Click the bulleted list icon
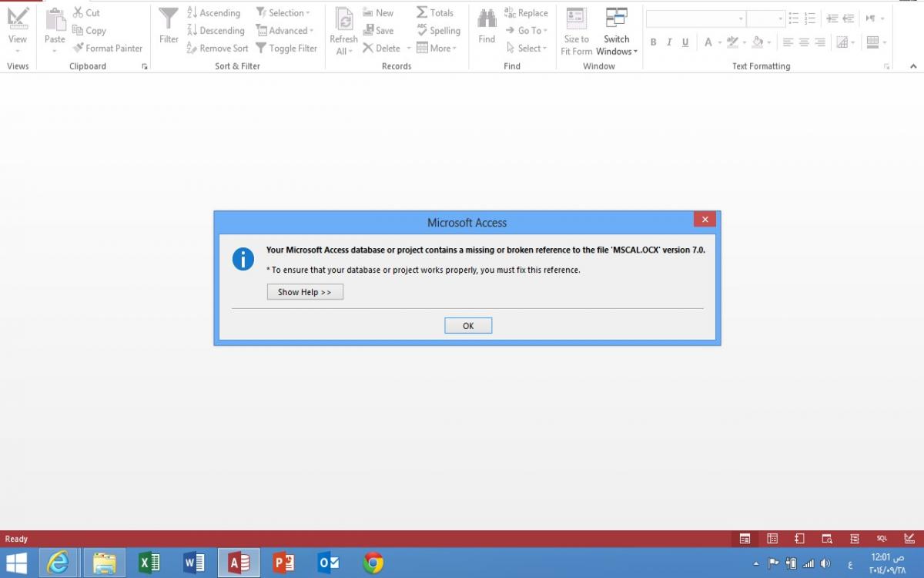Screen dimensions: 924x578 (794, 18)
